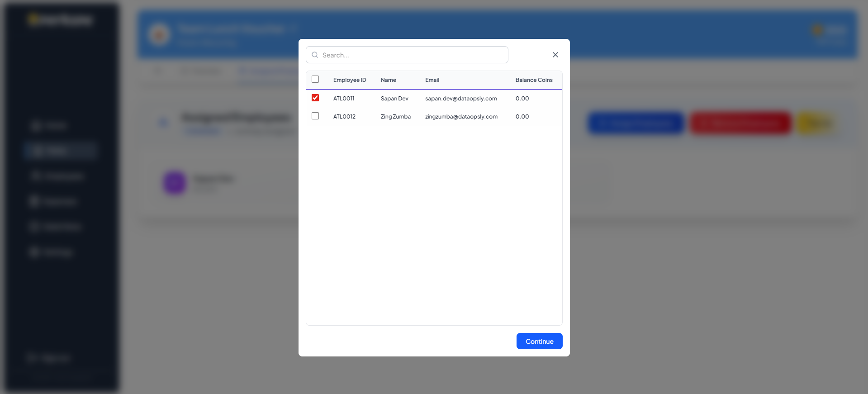Click the Continue button

click(539, 341)
